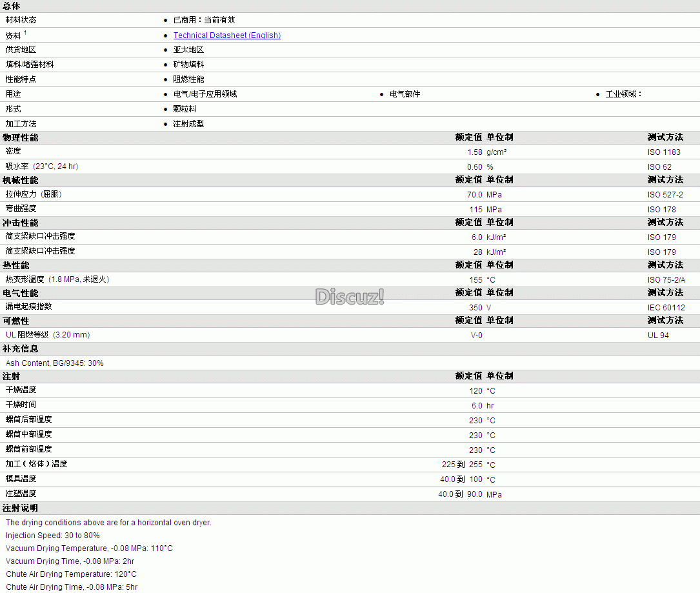The image size is (700, 593).
Task: Select the 注塑温度 range 40.0 到 90.0
Action: coord(460,494)
